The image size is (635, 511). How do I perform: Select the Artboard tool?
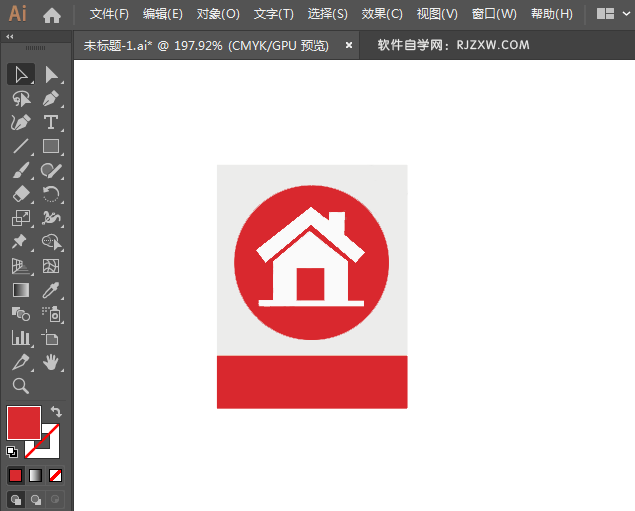coord(51,338)
